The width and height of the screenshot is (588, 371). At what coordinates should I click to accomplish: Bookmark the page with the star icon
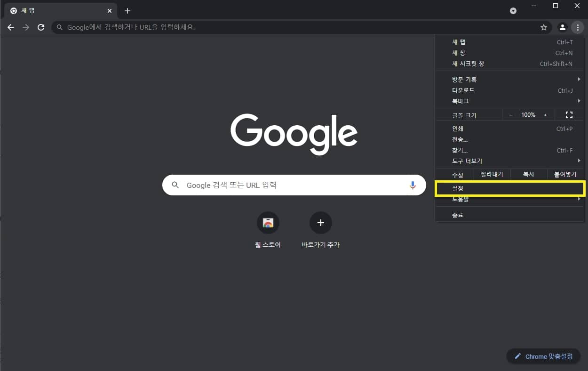pos(544,27)
